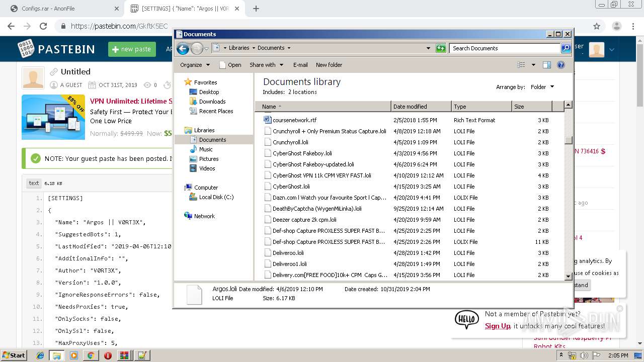Click the Back arrow in Documents window
The image size is (644, 362).
tap(183, 48)
